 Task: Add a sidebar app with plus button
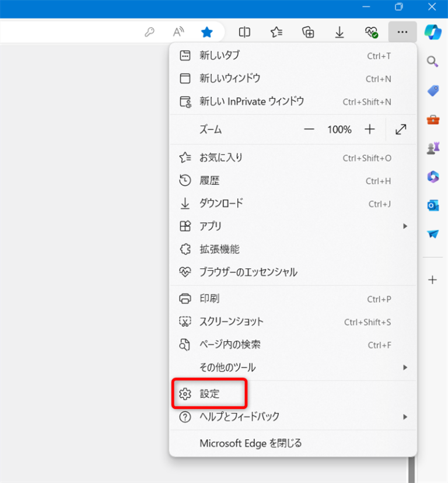point(433,279)
